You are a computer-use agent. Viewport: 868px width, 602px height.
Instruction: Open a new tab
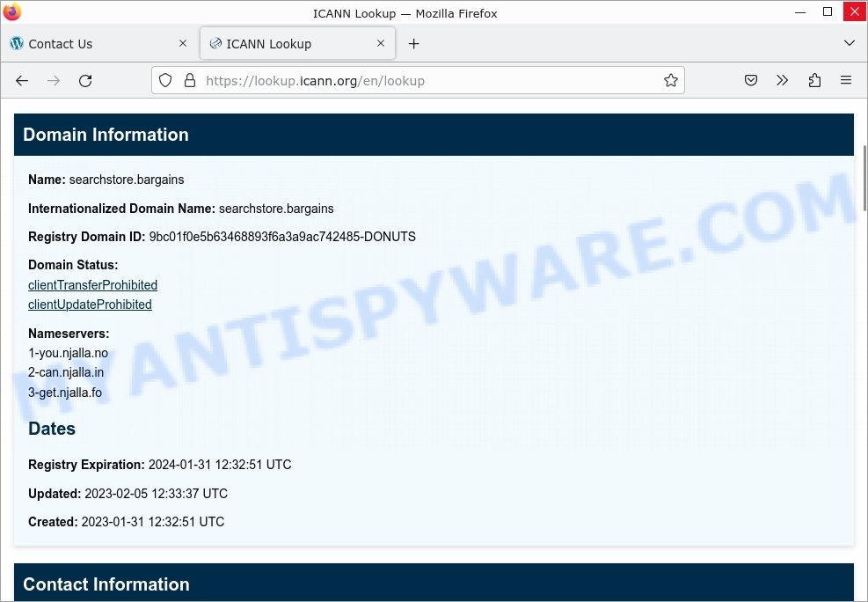pos(413,44)
